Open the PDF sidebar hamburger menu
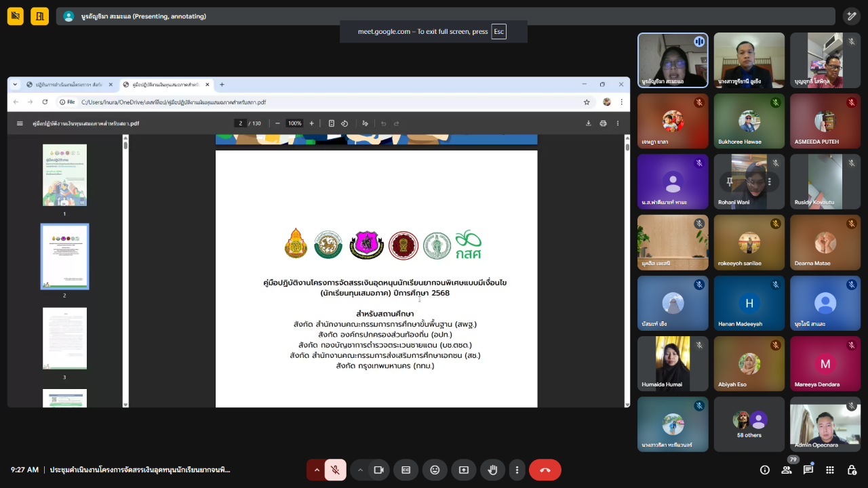The width and height of the screenshot is (868, 488). (20, 123)
